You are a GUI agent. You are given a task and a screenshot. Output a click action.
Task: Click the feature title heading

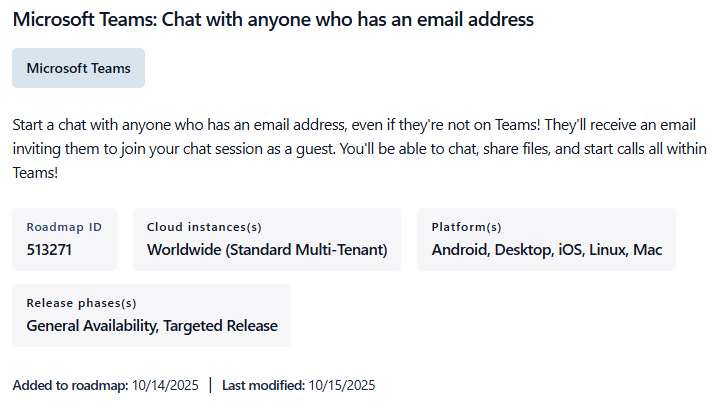pos(273,19)
